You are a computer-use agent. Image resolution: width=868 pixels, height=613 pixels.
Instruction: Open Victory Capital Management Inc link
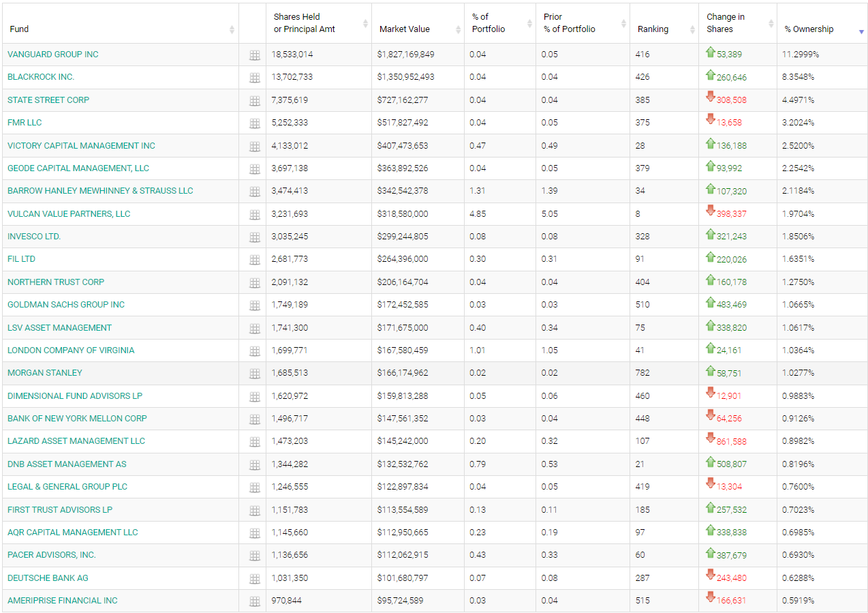tap(81, 146)
